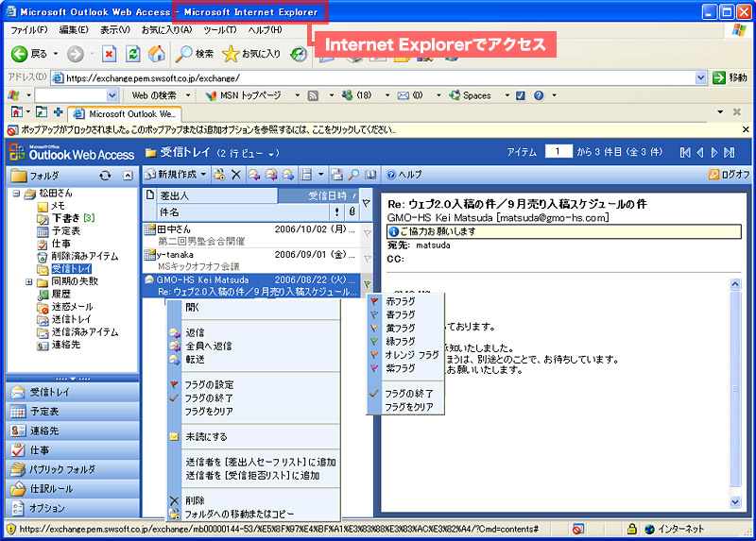Click the importance exclamation column header
This screenshot has width=756, height=541.
336,211
